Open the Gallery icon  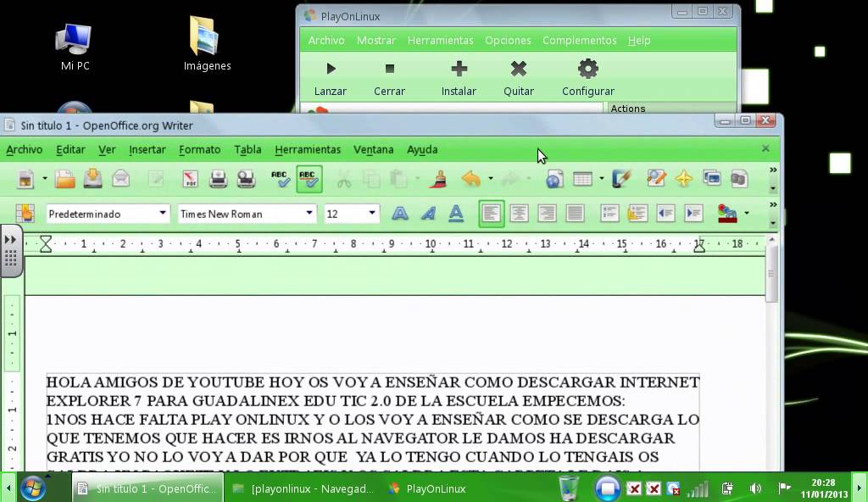coord(712,179)
